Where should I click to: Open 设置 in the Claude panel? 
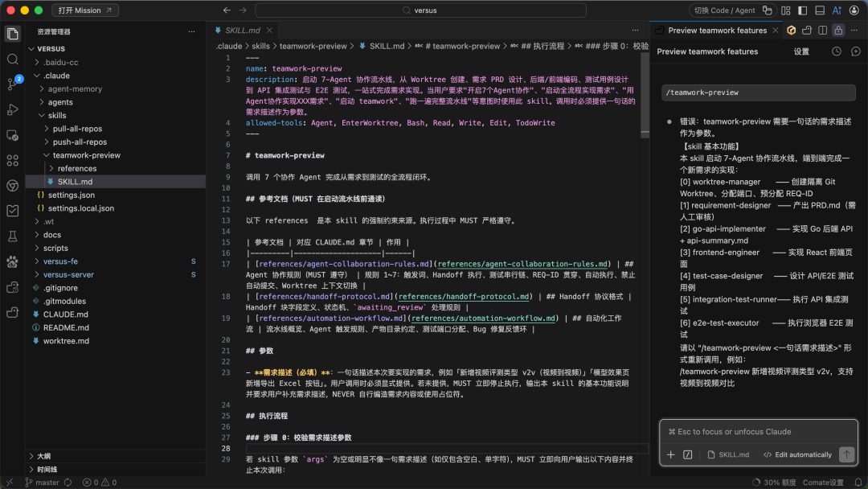point(801,51)
